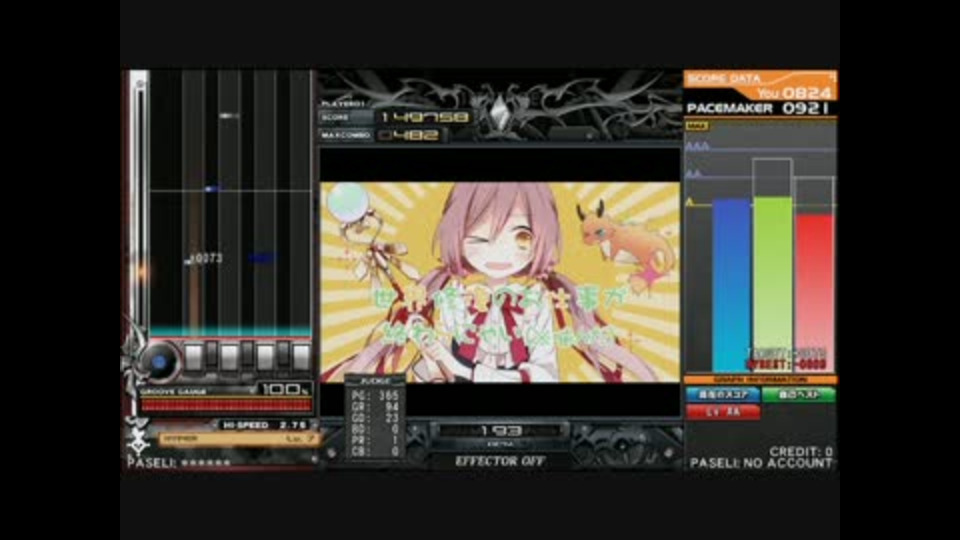Click the blue current score legend button
This screenshot has height=540, width=960.
723,395
